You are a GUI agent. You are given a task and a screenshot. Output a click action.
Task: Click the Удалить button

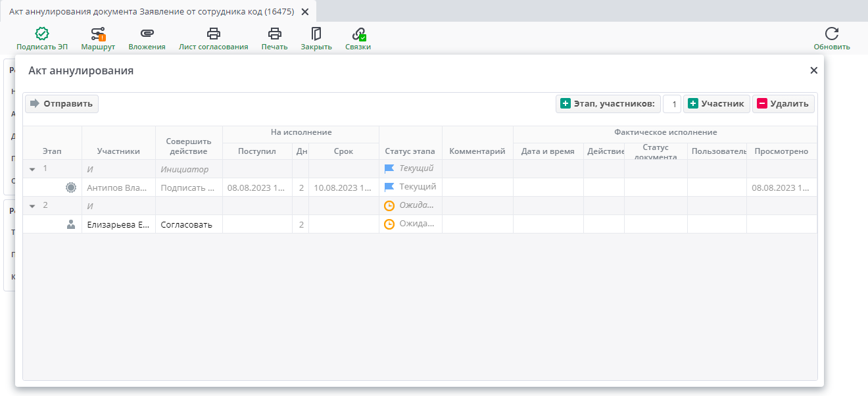783,104
